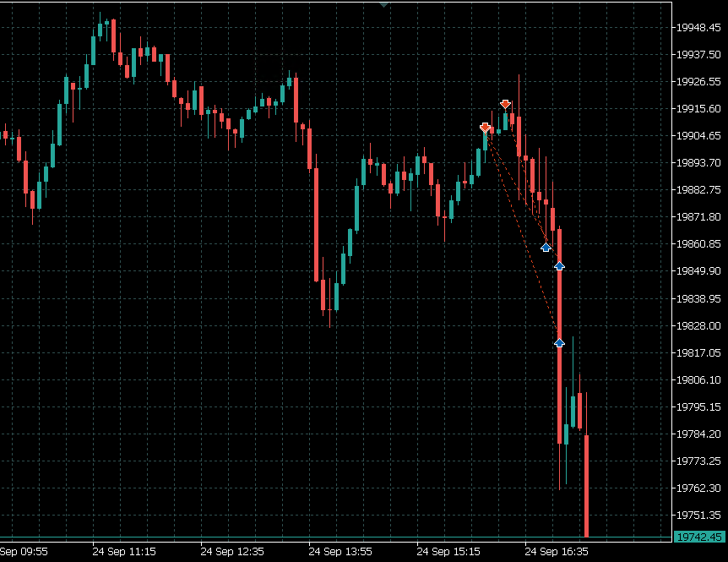This screenshot has height=562, width=728.
Task: Click the 24 Sep 15:15 time label
Action: [x=448, y=552]
